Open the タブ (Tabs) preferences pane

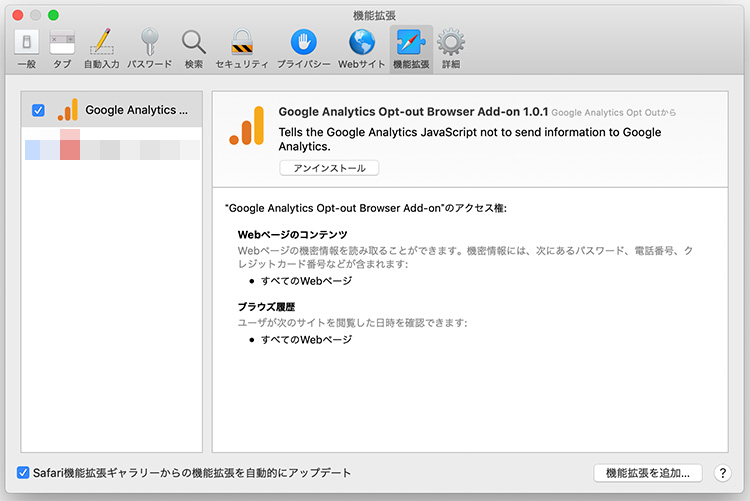(62, 49)
